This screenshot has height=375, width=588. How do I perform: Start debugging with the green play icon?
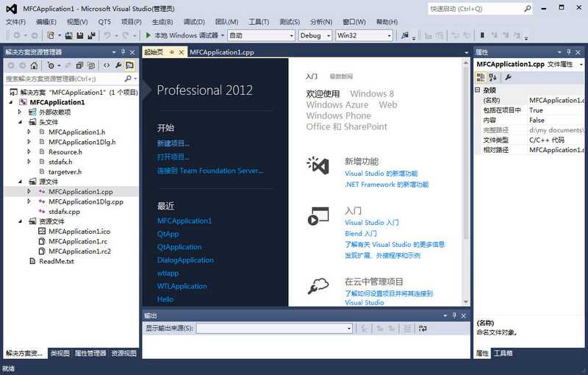pos(148,35)
